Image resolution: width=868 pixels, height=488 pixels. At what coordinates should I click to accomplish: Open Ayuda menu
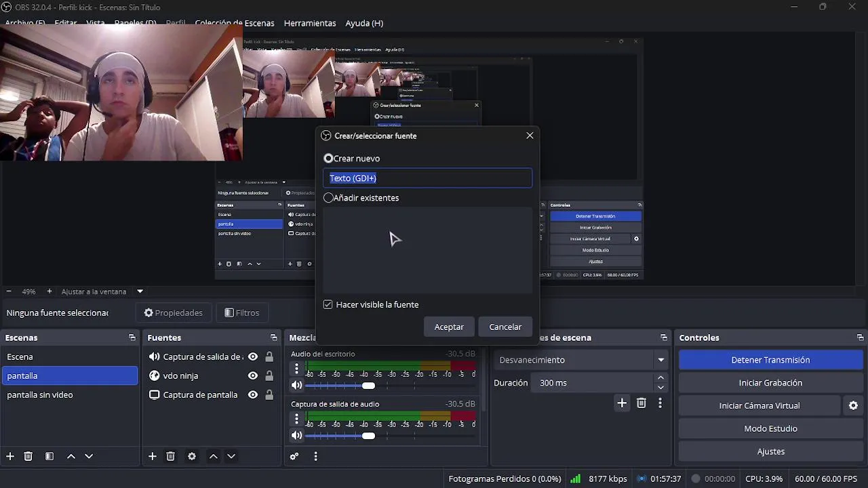pyautogui.click(x=364, y=23)
